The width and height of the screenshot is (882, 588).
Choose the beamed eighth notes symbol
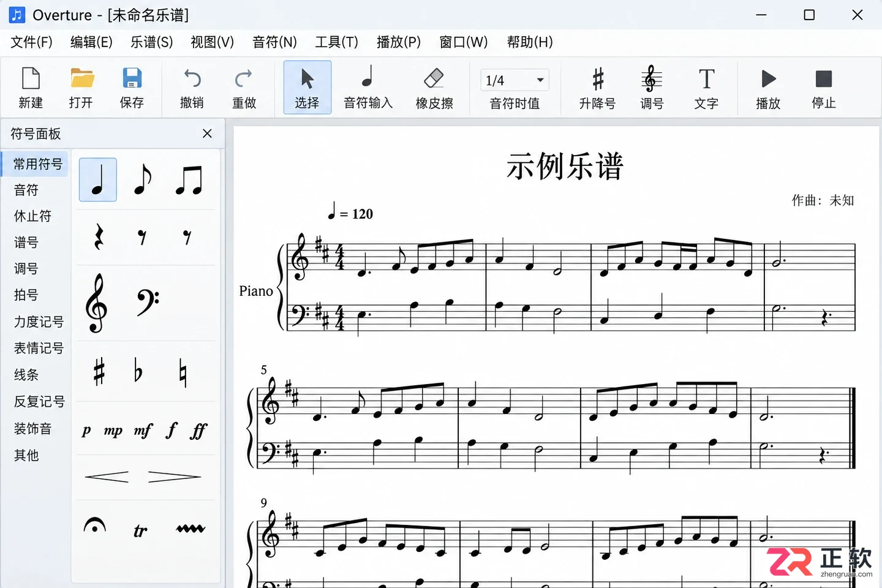coord(189,179)
